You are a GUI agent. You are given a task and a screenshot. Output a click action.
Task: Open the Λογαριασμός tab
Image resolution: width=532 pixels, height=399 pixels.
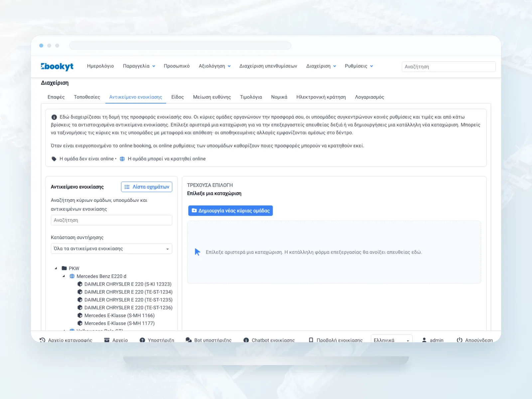point(369,97)
